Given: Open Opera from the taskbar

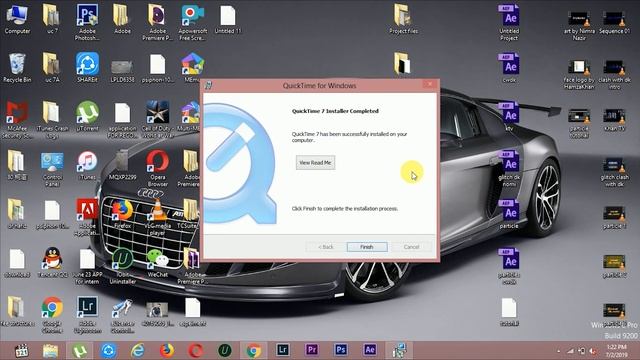Looking at the screenshot, I should click(196, 351).
